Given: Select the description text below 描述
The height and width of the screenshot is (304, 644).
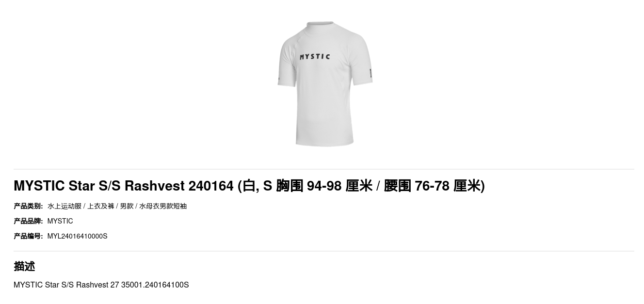Looking at the screenshot, I should click(101, 285).
